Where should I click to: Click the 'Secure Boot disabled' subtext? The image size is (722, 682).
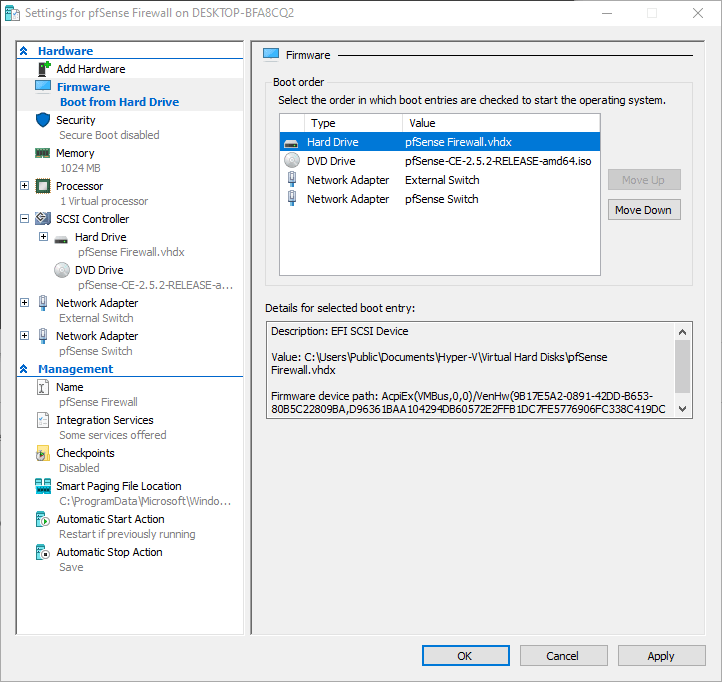tap(109, 135)
